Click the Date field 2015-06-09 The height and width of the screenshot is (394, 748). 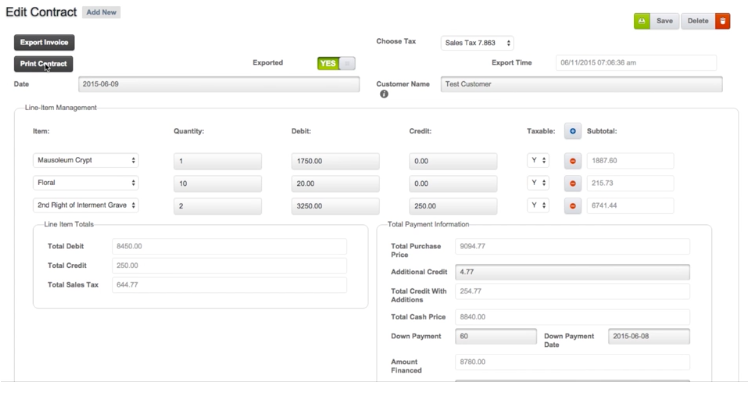219,84
